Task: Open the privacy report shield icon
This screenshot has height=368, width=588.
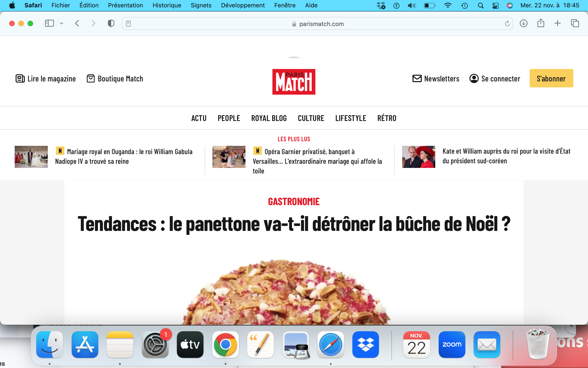Action: coord(111,23)
